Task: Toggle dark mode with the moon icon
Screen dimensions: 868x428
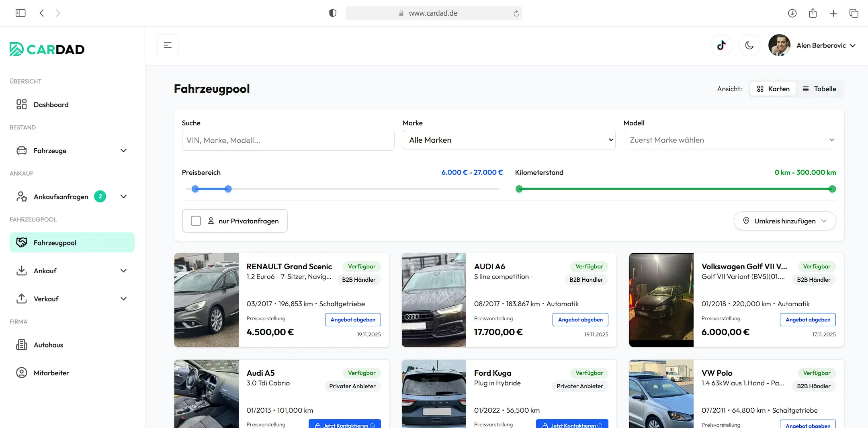Action: tap(749, 45)
